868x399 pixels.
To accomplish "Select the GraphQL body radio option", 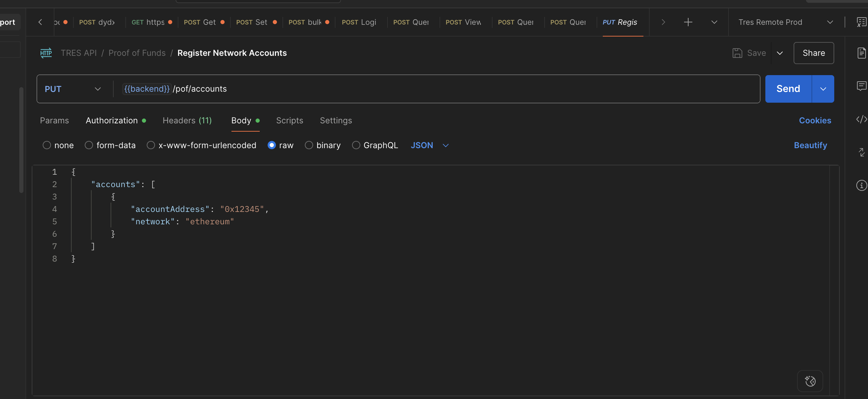I will point(356,145).
